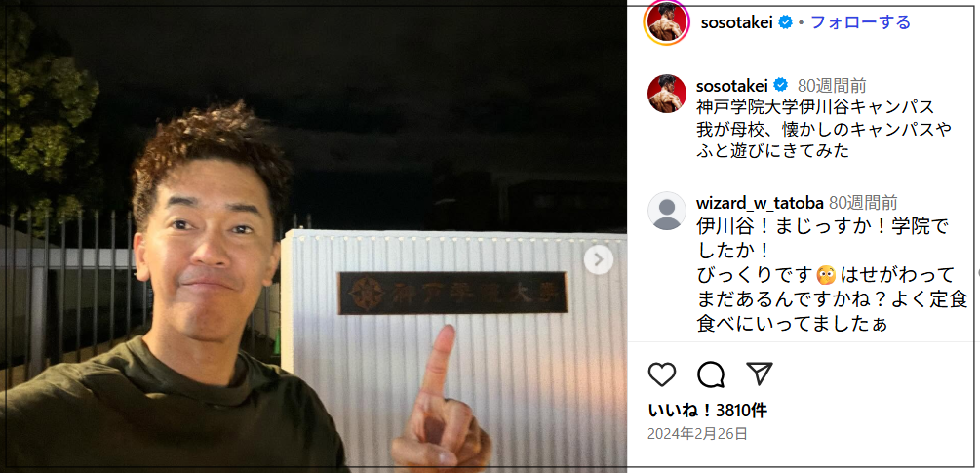Go to next photo with carousel arrow

[x=599, y=258]
